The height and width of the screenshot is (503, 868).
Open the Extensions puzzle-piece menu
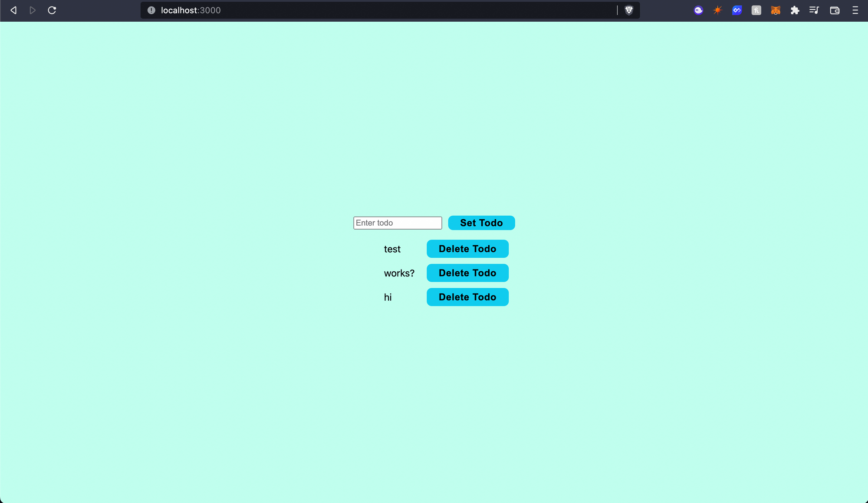[x=795, y=10]
